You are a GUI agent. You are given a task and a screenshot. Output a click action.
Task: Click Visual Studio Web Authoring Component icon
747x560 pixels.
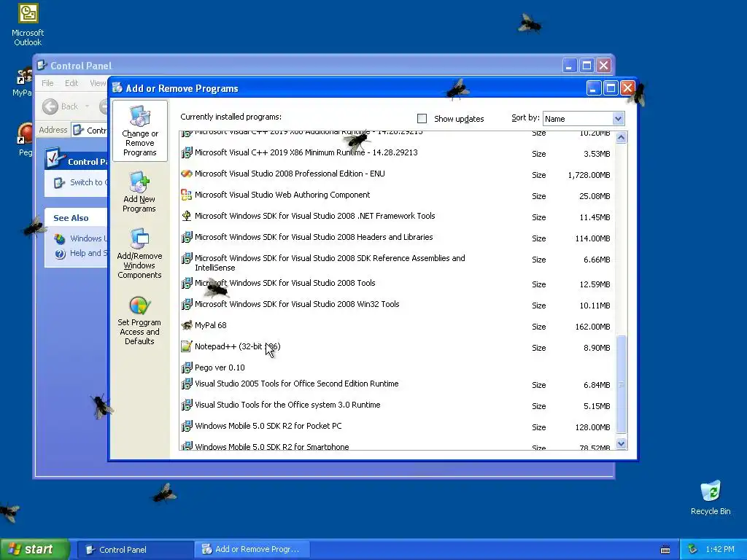187,195
